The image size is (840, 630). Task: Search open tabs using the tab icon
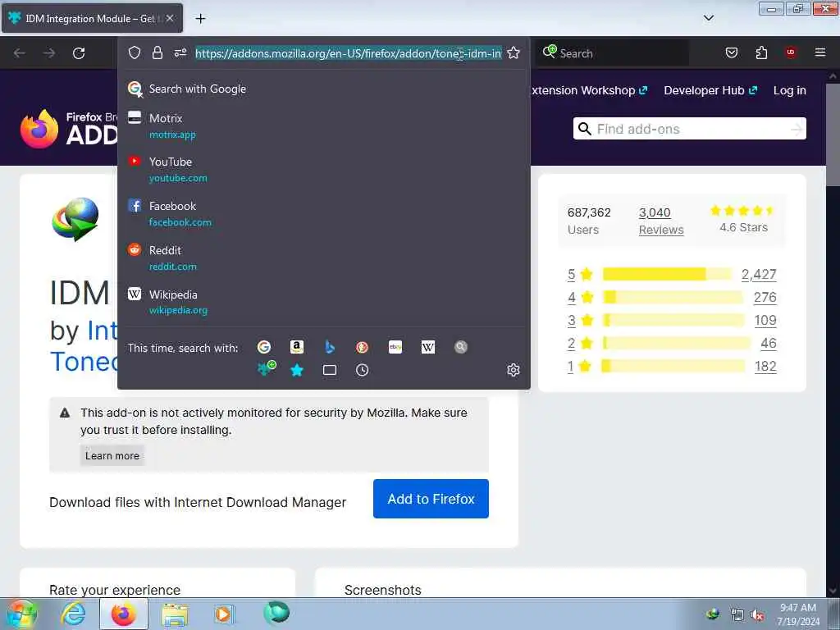330,370
